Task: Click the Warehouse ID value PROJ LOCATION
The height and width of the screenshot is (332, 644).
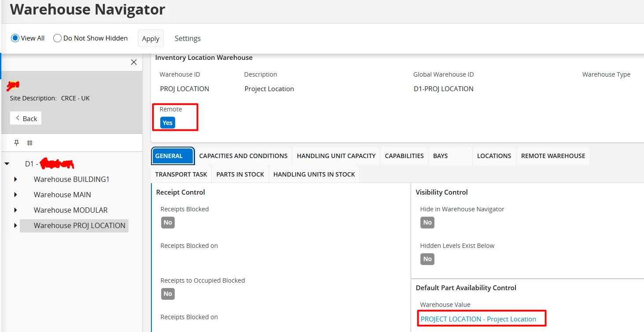Action: (x=184, y=89)
